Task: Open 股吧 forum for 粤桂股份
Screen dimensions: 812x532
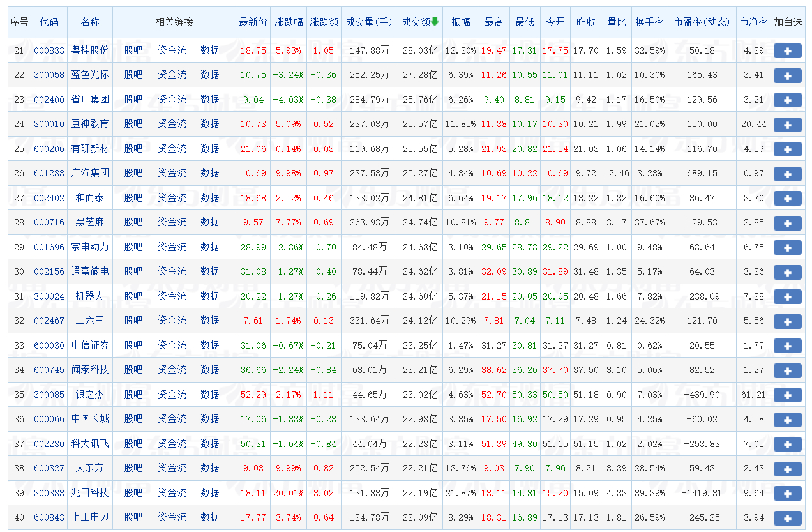Action: click(133, 50)
